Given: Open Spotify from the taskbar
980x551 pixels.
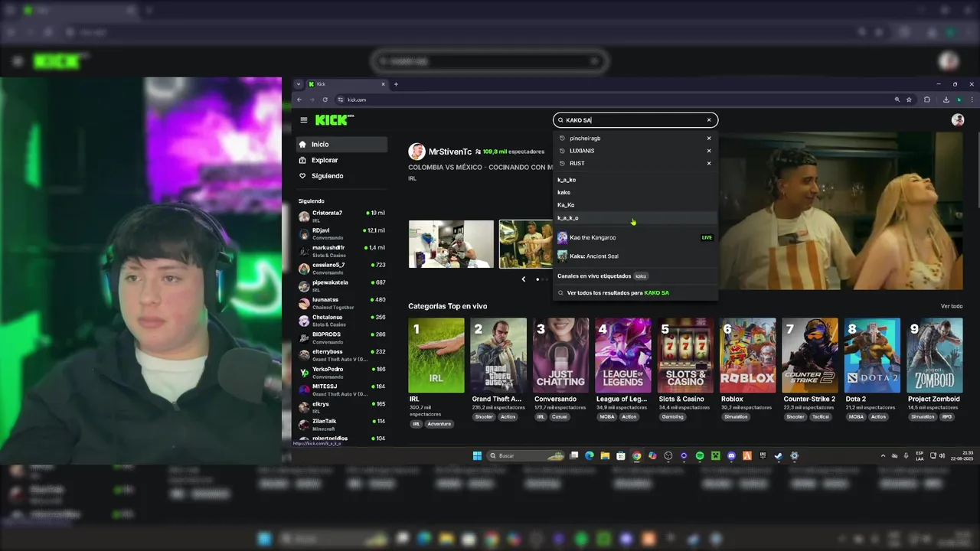Looking at the screenshot, I should click(700, 456).
